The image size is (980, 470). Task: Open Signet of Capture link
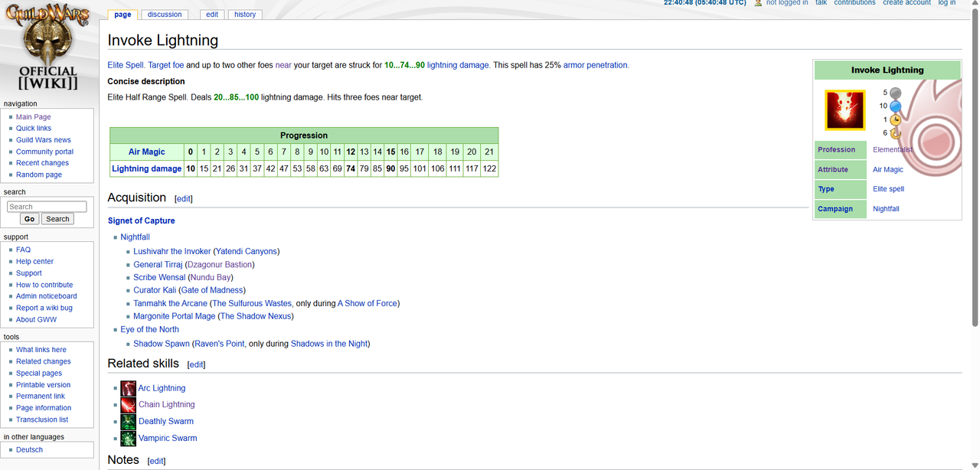pyautogui.click(x=142, y=220)
